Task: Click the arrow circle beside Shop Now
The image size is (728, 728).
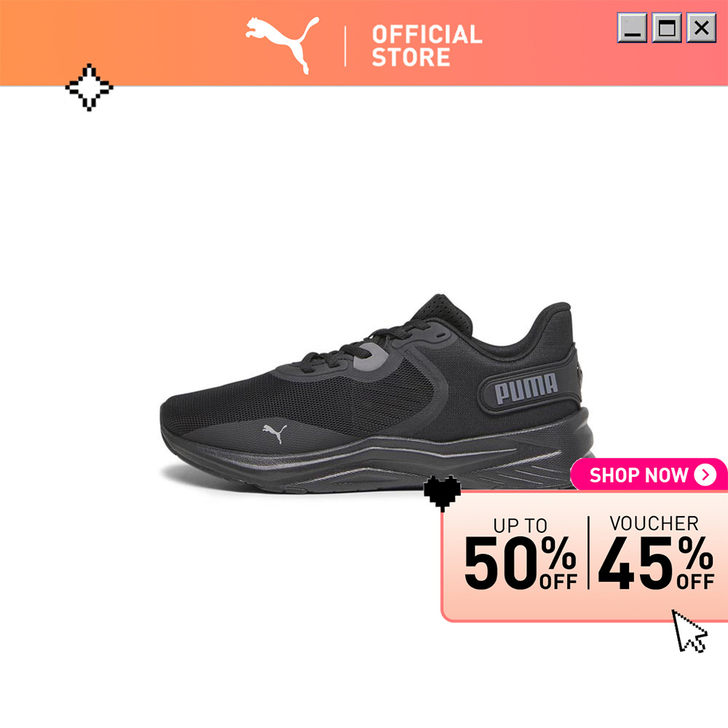Action: tap(705, 475)
